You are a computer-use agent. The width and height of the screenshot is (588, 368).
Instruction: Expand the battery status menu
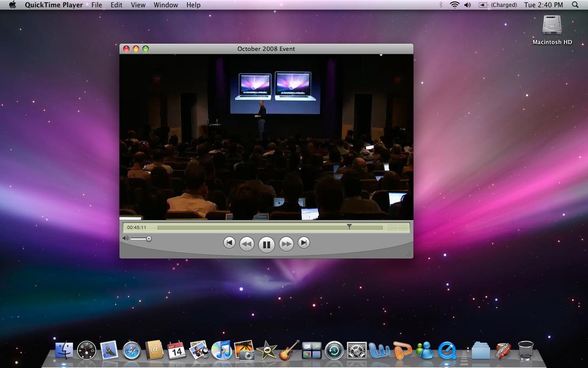click(x=483, y=5)
